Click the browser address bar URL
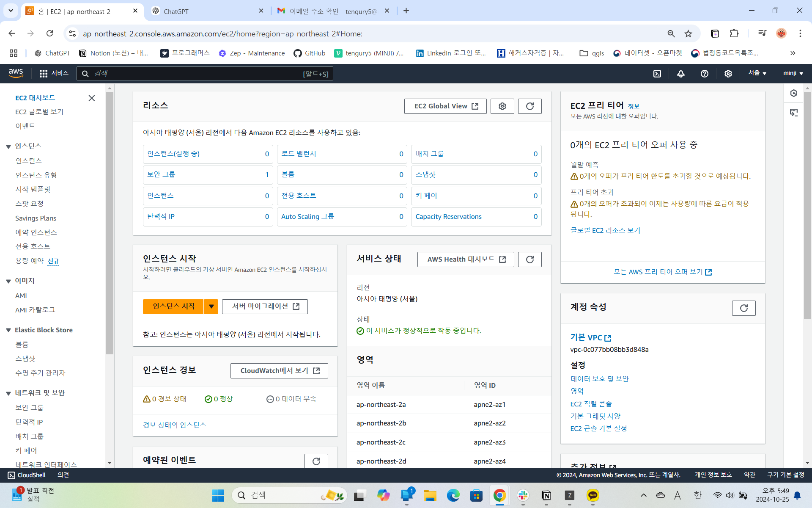Image resolution: width=812 pixels, height=508 pixels. [x=222, y=33]
